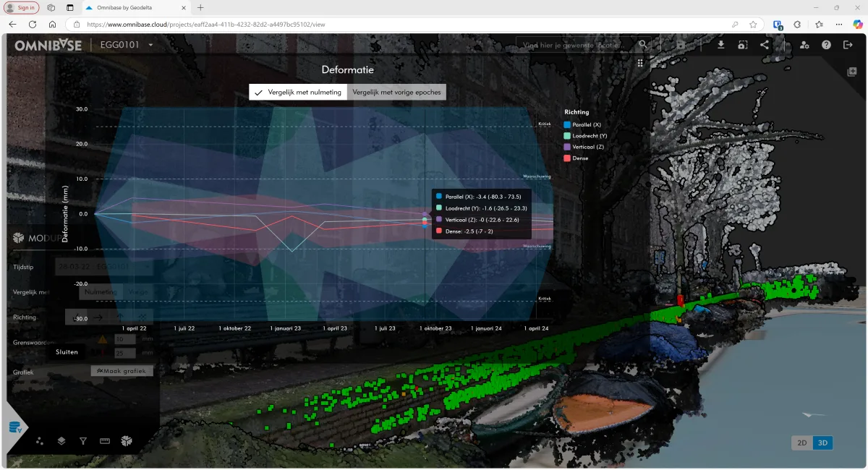Click the upper 'Waarschuwing' threshold label
This screenshot has width=868, height=470.
tap(537, 176)
